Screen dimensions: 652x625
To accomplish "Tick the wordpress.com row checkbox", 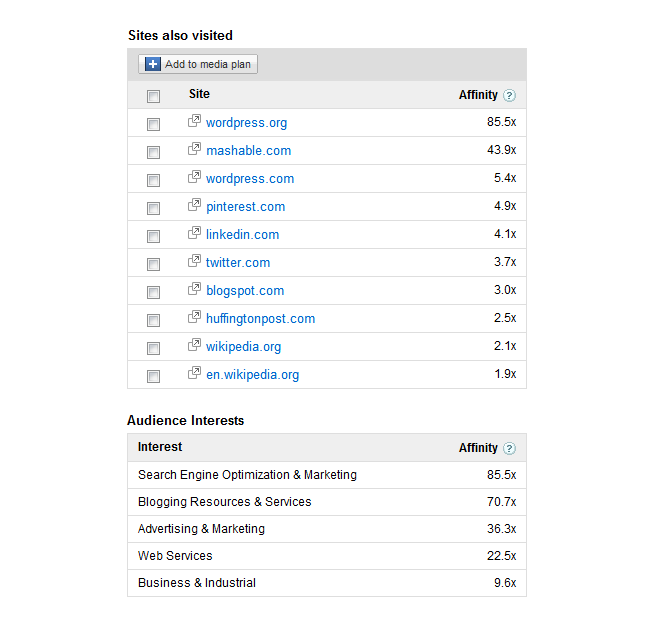I will (153, 180).
